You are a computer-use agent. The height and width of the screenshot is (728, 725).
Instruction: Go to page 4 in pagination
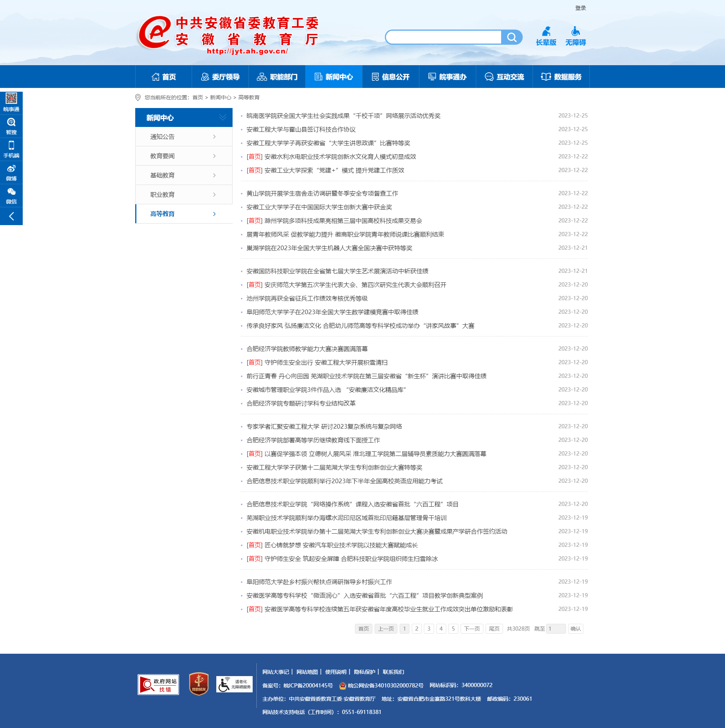[x=441, y=629]
